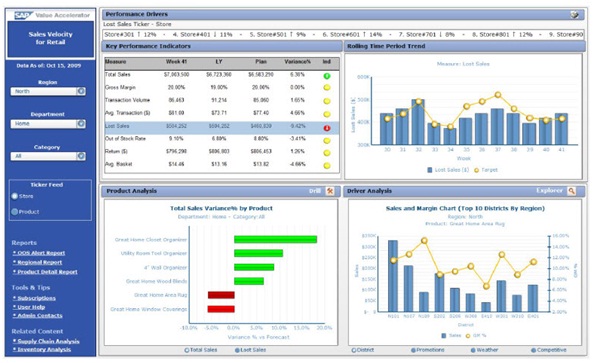Viewport: 593px width, 363px height.
Task: Open the OOS Alert Report link
Action: (39, 253)
